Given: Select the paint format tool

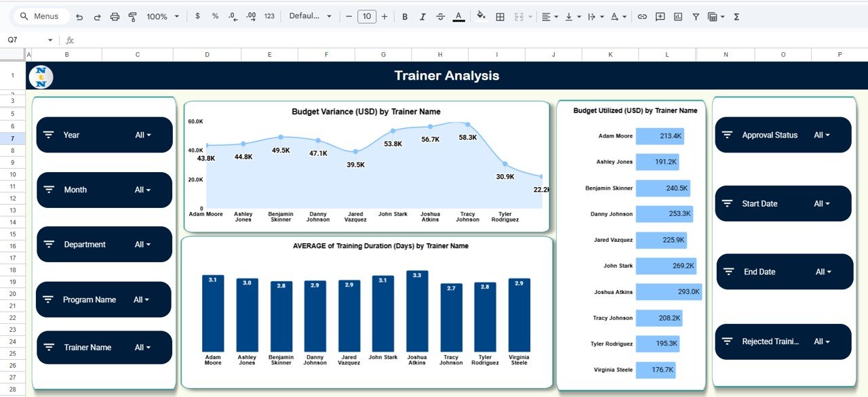Looking at the screenshot, I should tap(133, 16).
